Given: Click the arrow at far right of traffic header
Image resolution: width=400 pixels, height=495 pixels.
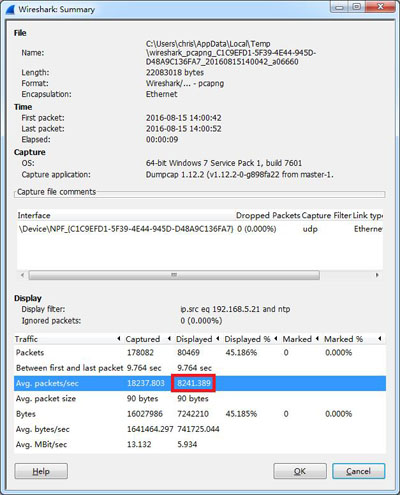Looking at the screenshot, I should pos(380,339).
